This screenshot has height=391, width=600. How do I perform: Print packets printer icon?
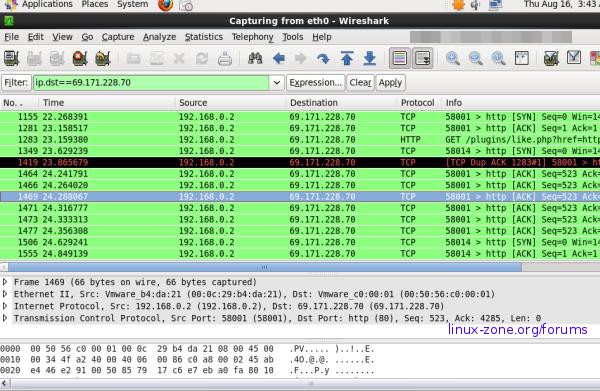(225, 59)
